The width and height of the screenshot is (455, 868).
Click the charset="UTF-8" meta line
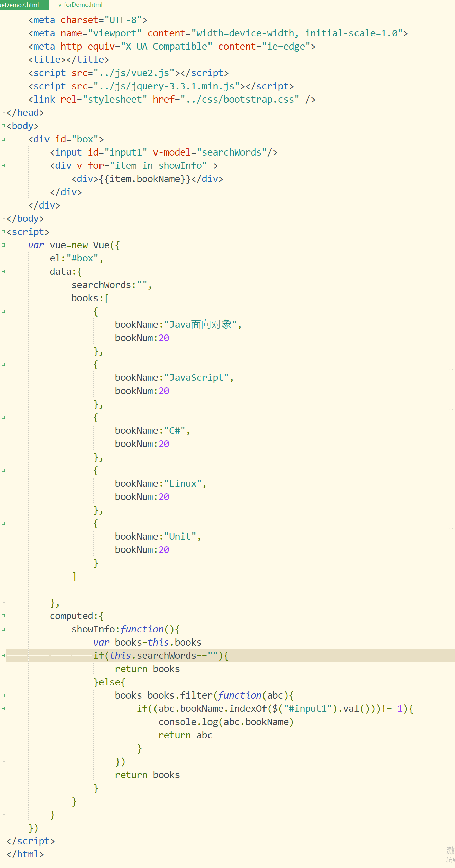(88, 20)
